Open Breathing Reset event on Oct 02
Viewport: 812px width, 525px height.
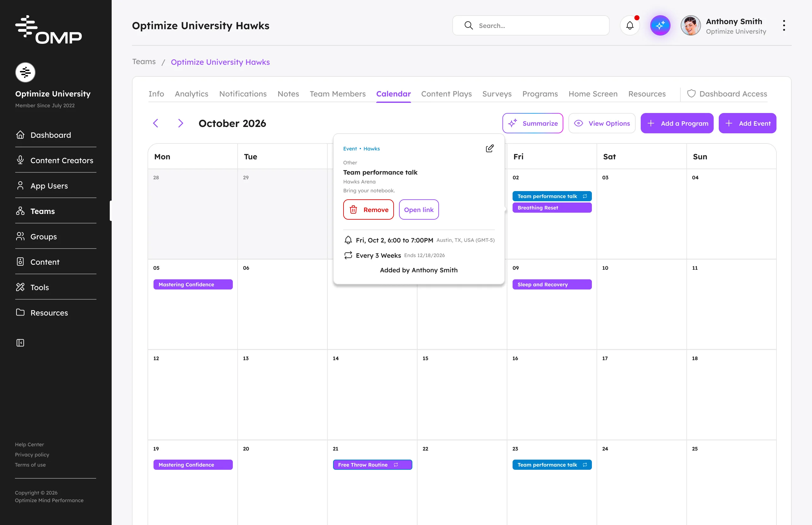point(552,208)
